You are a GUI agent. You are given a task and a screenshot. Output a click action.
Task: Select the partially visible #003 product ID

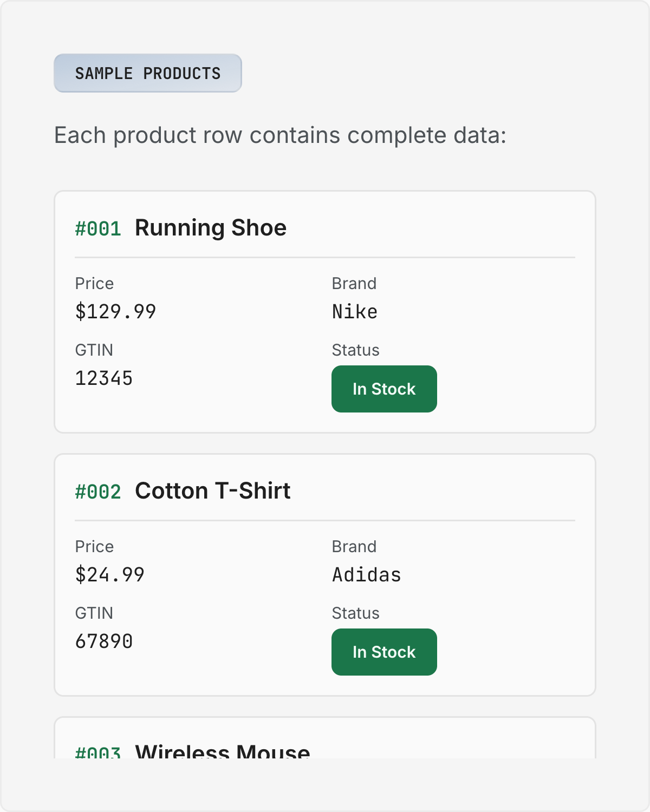(98, 752)
